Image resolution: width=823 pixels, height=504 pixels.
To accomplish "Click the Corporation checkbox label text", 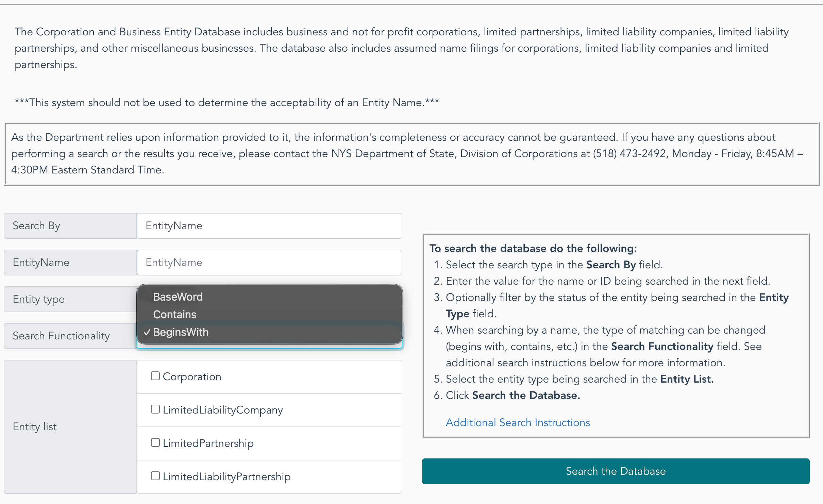I will (x=192, y=376).
